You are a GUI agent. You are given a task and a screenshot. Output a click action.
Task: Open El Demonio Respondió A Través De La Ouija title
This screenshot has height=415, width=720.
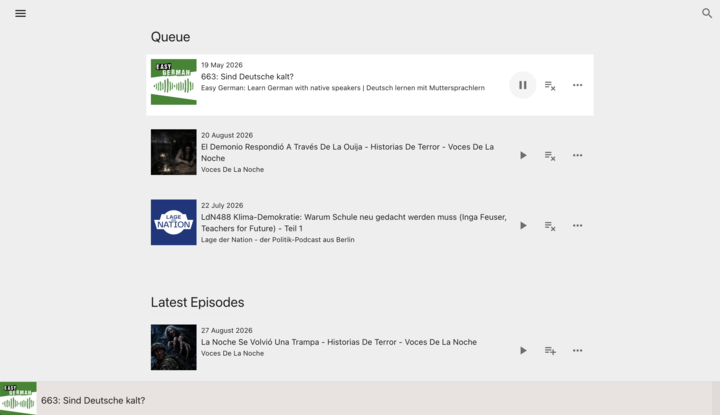coord(347,152)
